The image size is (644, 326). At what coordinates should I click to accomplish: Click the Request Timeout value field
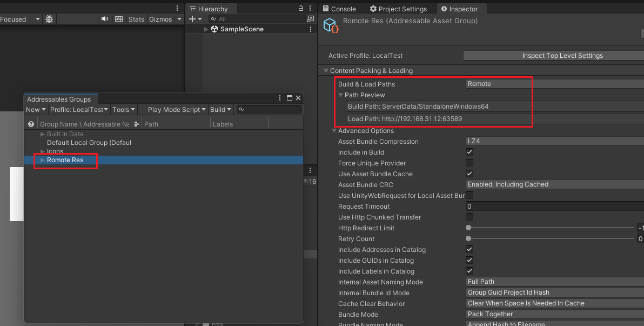point(555,206)
